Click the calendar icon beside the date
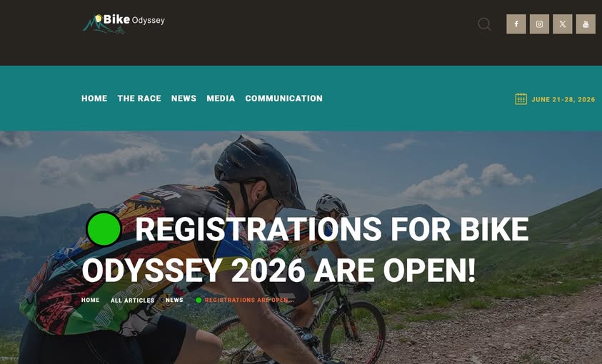 tap(521, 99)
